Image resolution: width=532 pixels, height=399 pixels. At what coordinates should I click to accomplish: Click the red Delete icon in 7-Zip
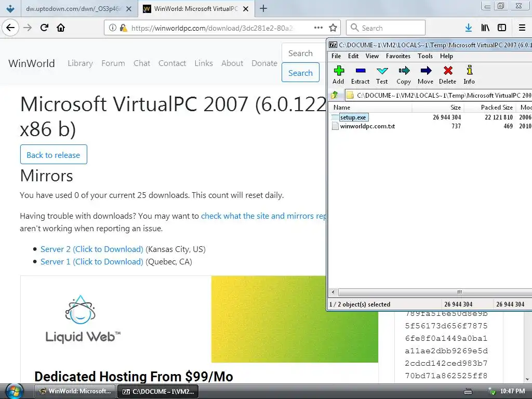click(447, 75)
